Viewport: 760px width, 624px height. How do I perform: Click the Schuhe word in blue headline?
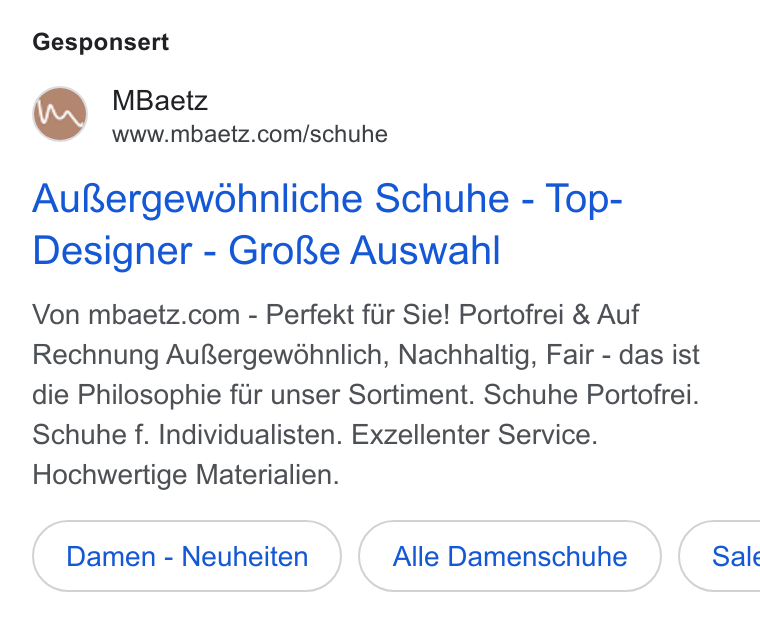[442, 199]
